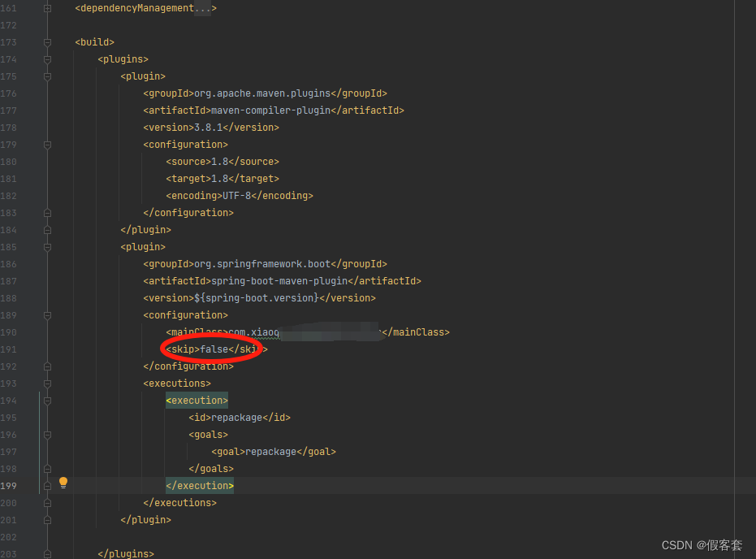Place the cursor on the circled skip false element
This screenshot has height=559, width=756.
click(x=211, y=349)
